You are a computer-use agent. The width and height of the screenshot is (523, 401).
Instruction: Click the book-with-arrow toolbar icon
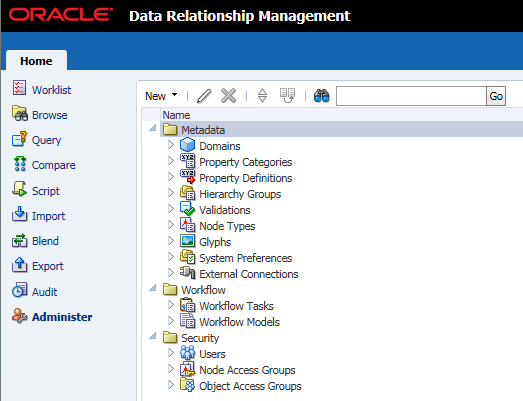pyautogui.click(x=287, y=96)
